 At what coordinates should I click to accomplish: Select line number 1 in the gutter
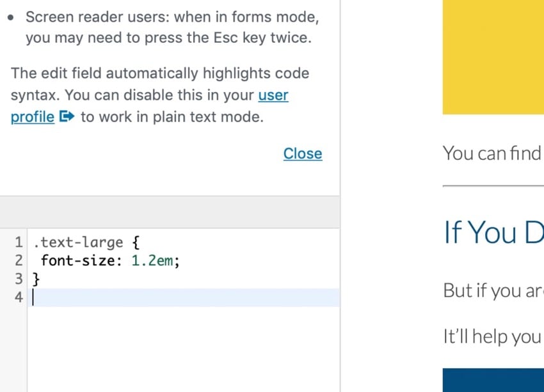[x=18, y=243]
